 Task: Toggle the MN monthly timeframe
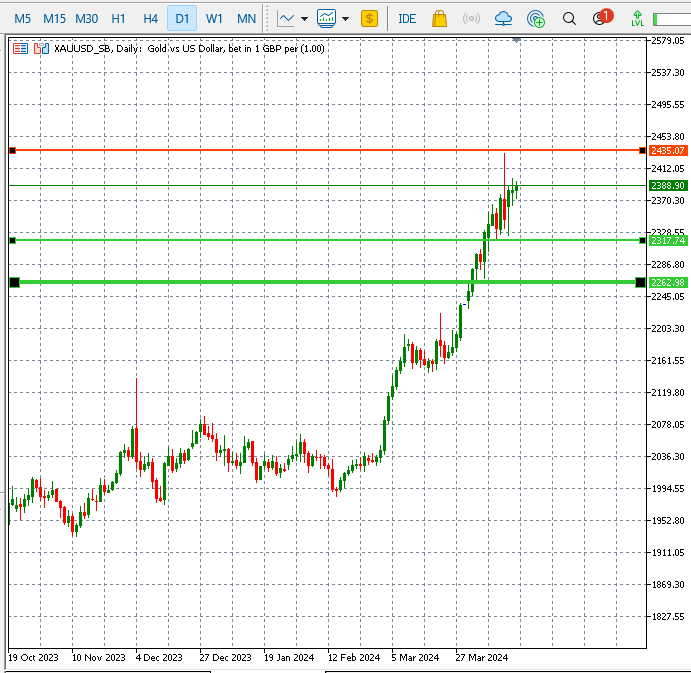pyautogui.click(x=246, y=18)
